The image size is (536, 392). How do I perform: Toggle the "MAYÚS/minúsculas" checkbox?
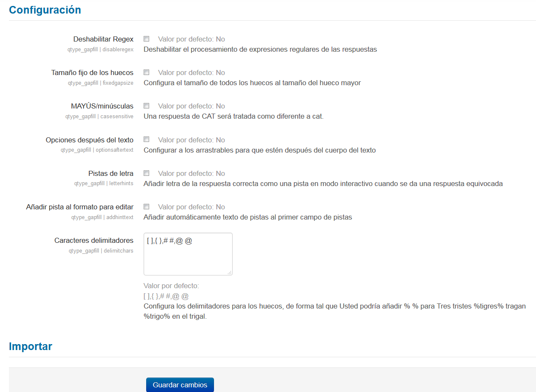tap(146, 106)
